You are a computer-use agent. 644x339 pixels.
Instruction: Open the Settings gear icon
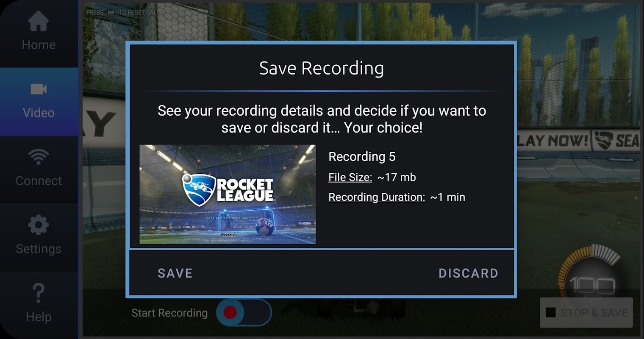pos(39,225)
